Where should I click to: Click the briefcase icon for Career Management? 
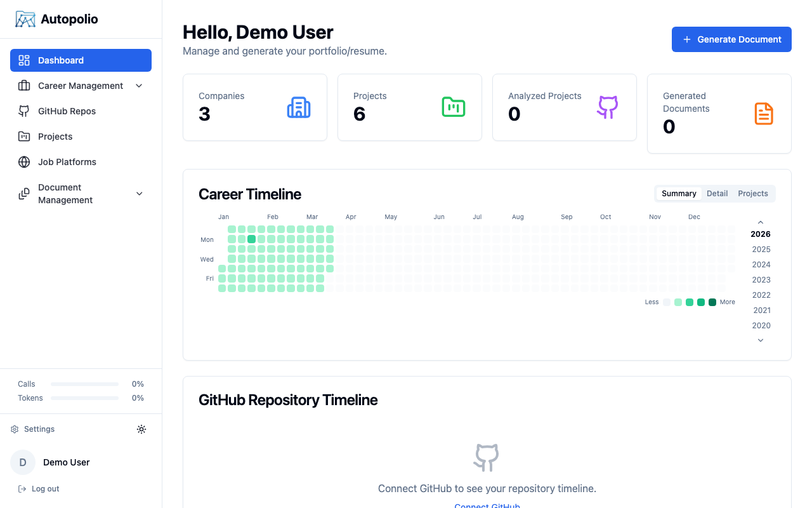click(x=23, y=85)
